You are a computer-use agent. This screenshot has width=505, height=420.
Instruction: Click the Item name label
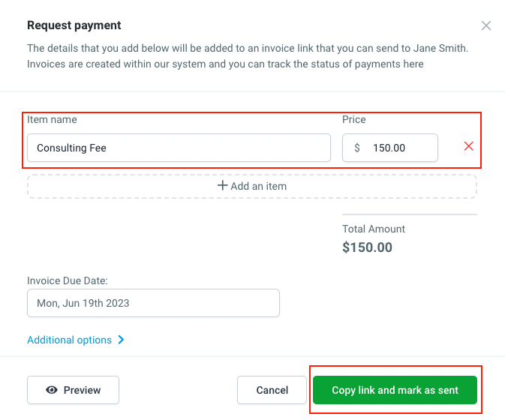pos(52,119)
